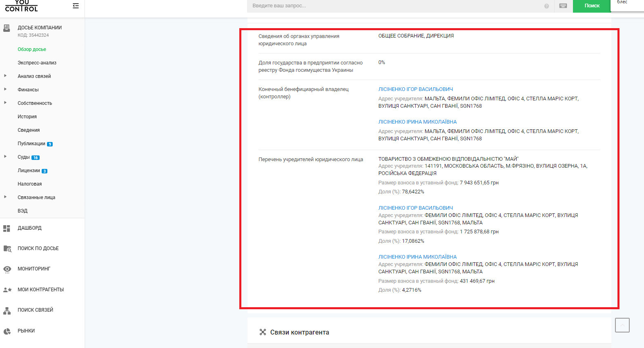The image size is (644, 348).
Task: Click the company dossier icon in the sidebar
Action: point(7,28)
